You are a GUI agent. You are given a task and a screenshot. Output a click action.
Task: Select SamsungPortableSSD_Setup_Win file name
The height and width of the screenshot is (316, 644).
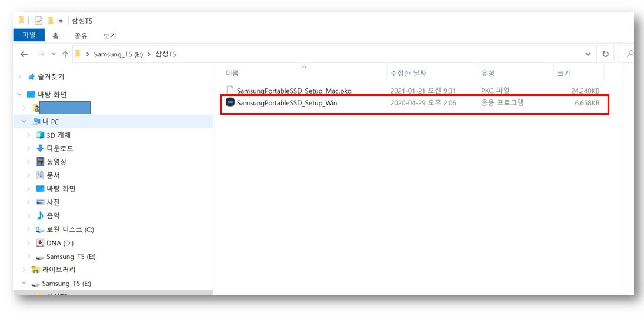(x=287, y=103)
